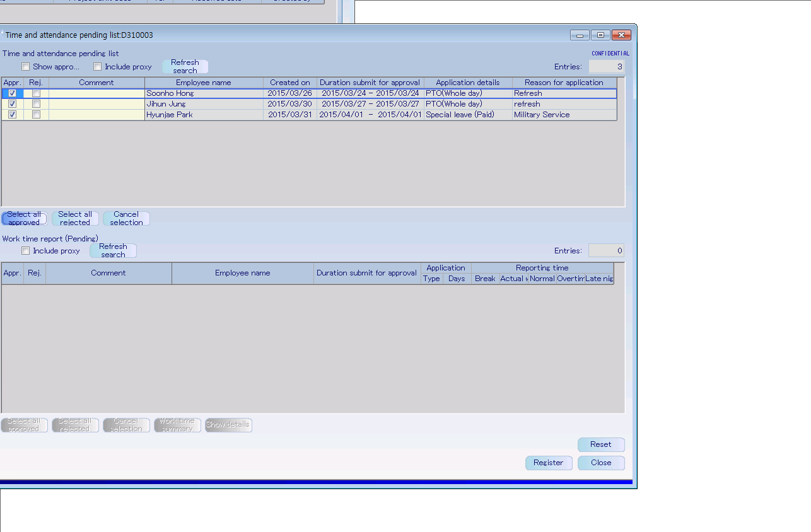
Task: Click the Employee name column header in attendance list
Action: tap(204, 83)
